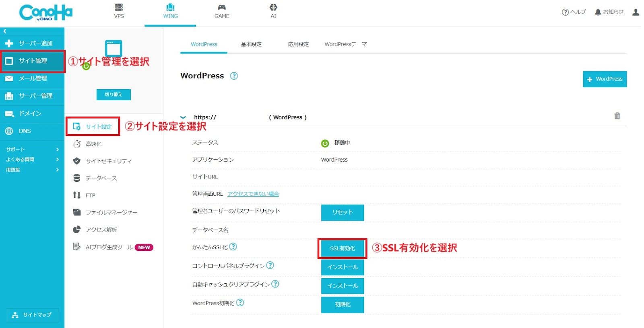
Task: Select サイト管理 in the sidebar
Action: [x=32, y=61]
